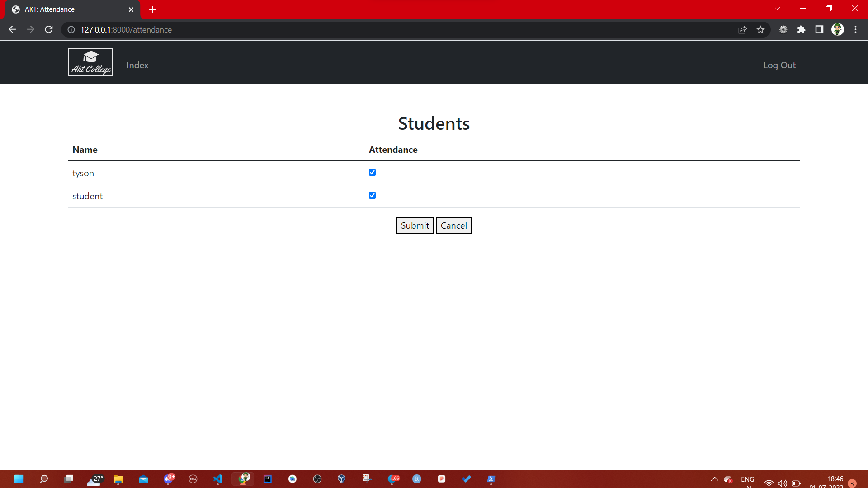Toggle the browser side panel
Screen dimensions: 868x488
[819, 29]
